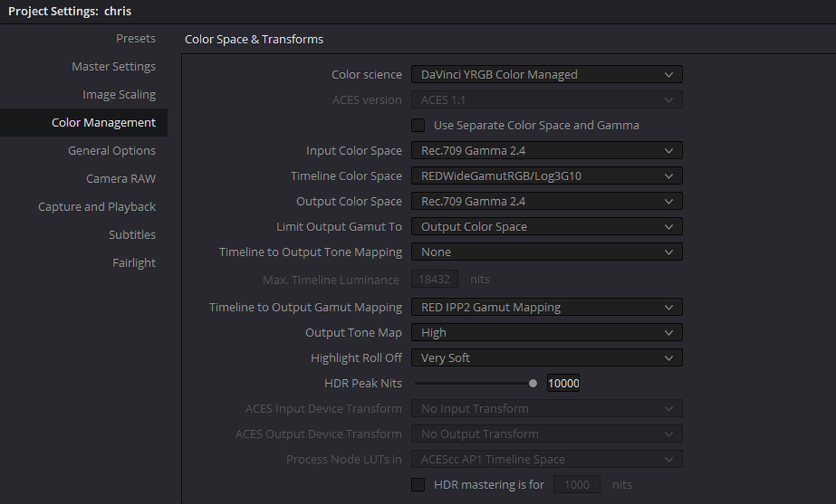Open General Options page
Viewport: 836px width, 504px height.
pyautogui.click(x=112, y=151)
